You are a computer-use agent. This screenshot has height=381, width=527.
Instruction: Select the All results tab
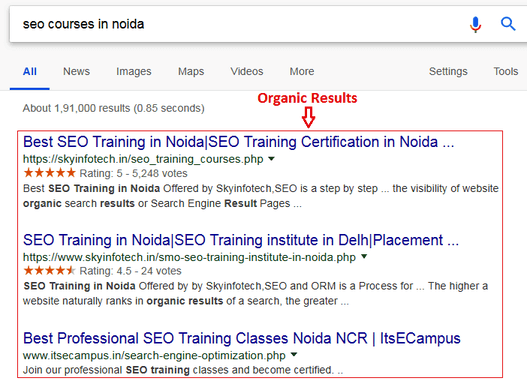point(30,72)
